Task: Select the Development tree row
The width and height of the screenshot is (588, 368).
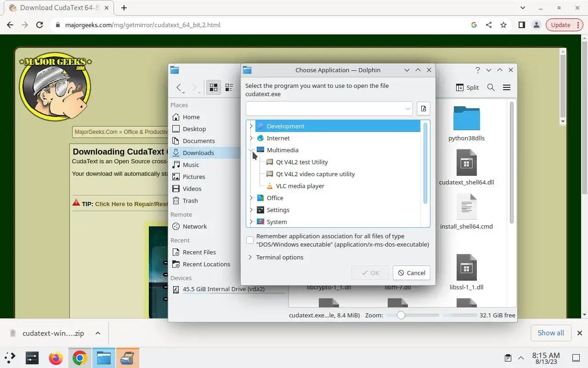Action: click(338, 126)
